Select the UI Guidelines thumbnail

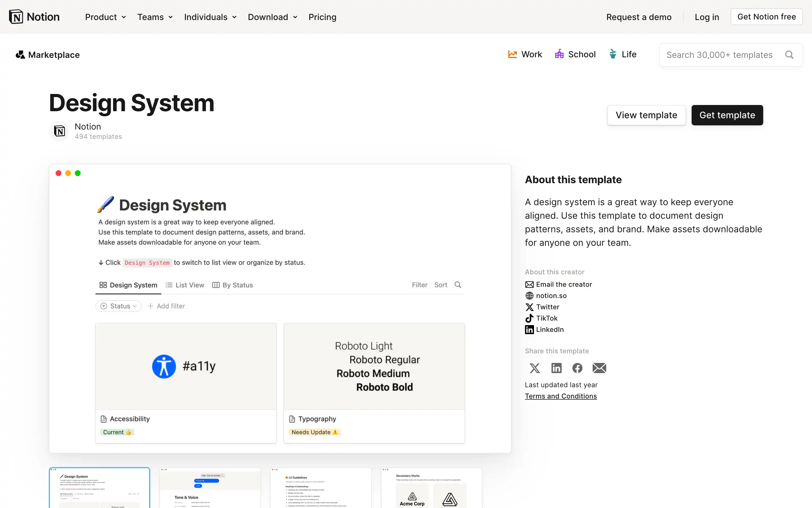pos(321,487)
